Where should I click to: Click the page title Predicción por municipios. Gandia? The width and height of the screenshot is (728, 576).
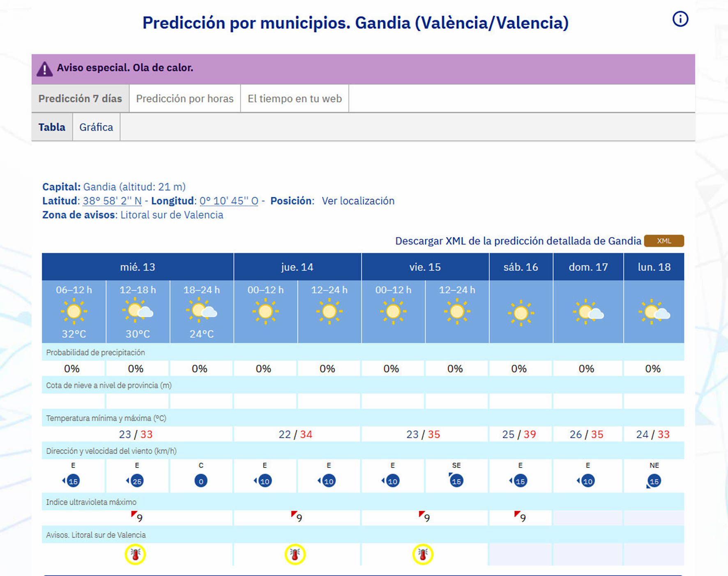(x=355, y=23)
